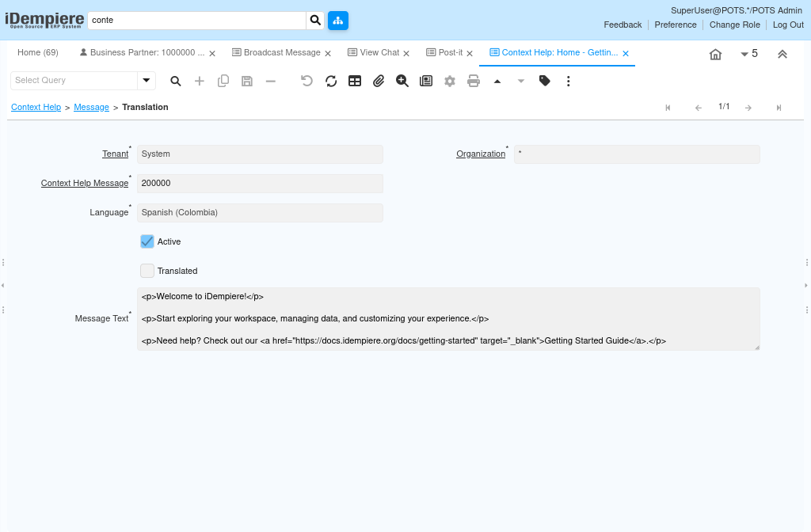This screenshot has width=811, height=532.
Task: Click the global search magnifier button
Action: click(x=315, y=20)
